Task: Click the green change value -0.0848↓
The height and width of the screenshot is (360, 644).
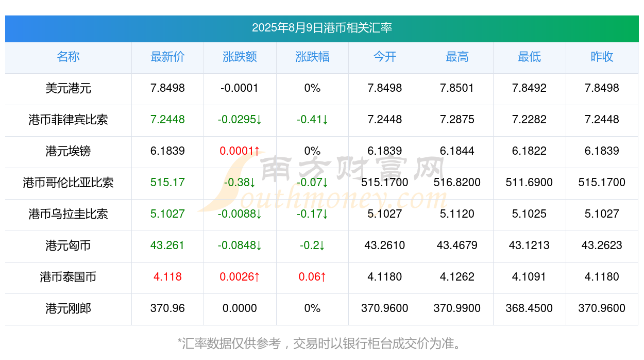Action: 240,246
